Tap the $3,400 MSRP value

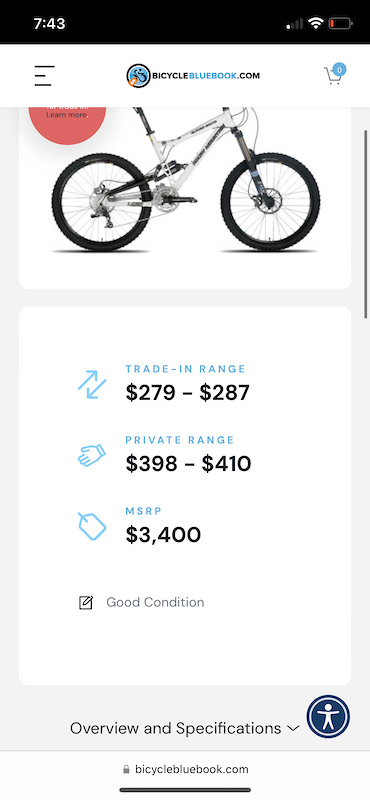(x=163, y=534)
